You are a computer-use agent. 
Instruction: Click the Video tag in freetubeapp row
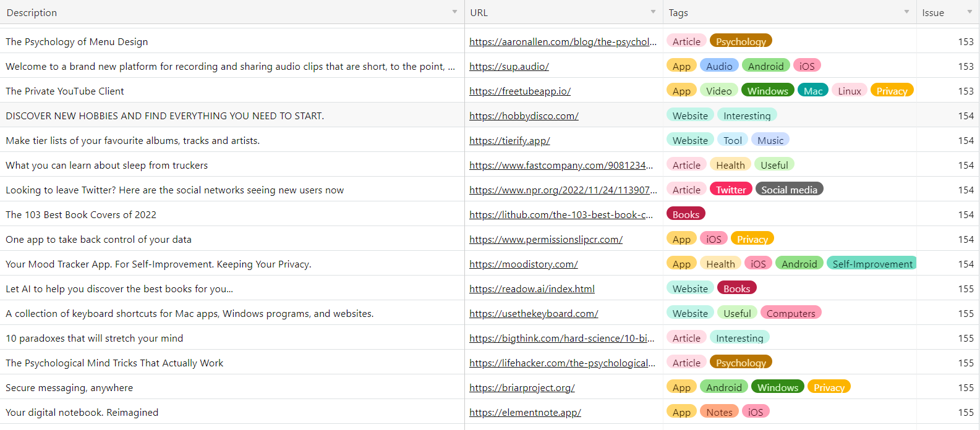pos(718,90)
